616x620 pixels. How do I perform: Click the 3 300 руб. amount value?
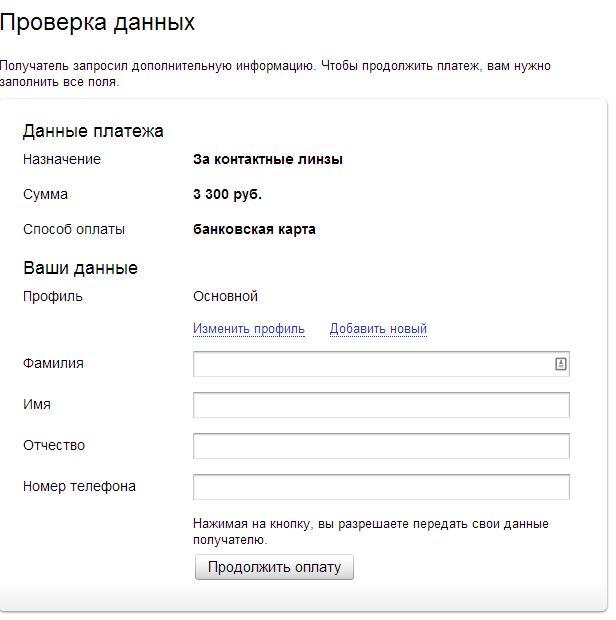click(x=227, y=195)
